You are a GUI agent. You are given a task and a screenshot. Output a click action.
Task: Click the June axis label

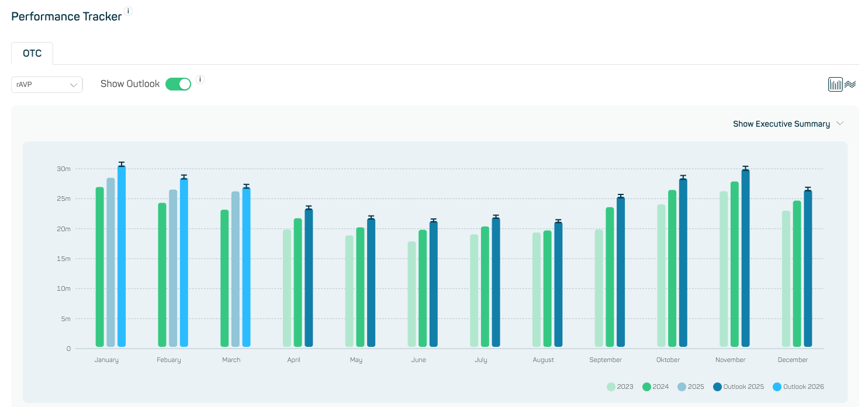coord(419,360)
